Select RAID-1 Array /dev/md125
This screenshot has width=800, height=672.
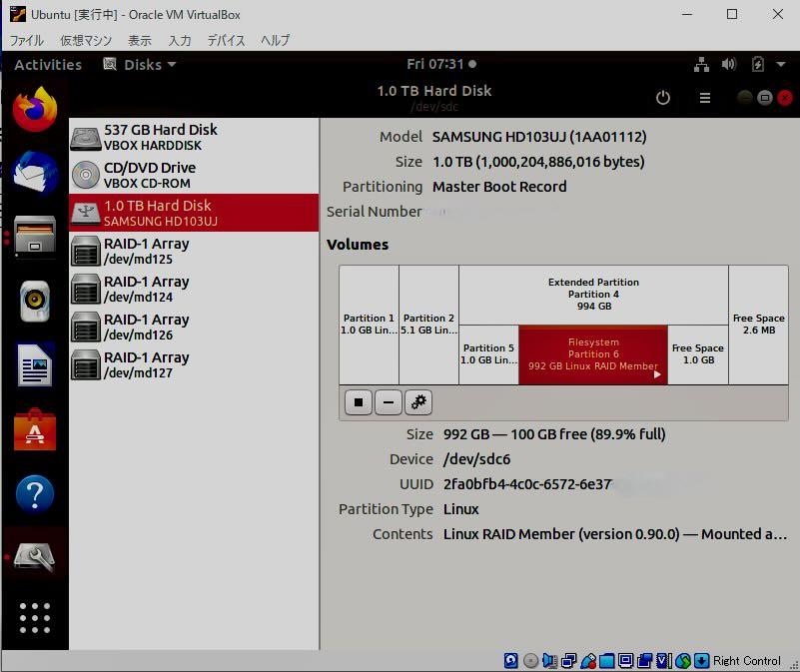click(x=194, y=251)
